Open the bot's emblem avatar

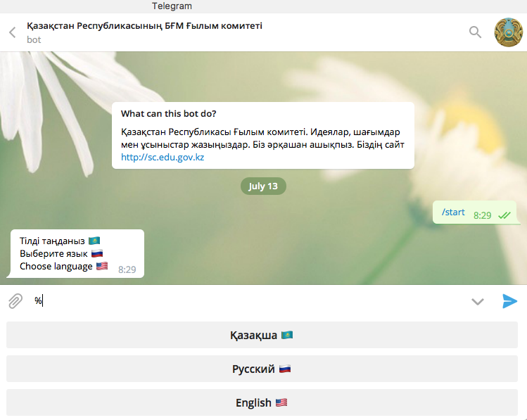pos(509,32)
